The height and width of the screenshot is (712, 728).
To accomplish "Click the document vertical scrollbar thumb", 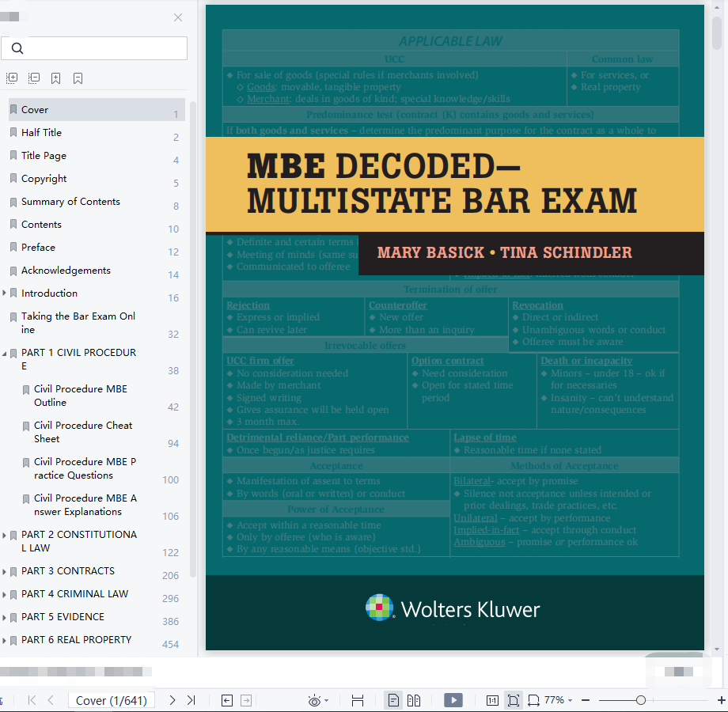I will pyautogui.click(x=718, y=32).
